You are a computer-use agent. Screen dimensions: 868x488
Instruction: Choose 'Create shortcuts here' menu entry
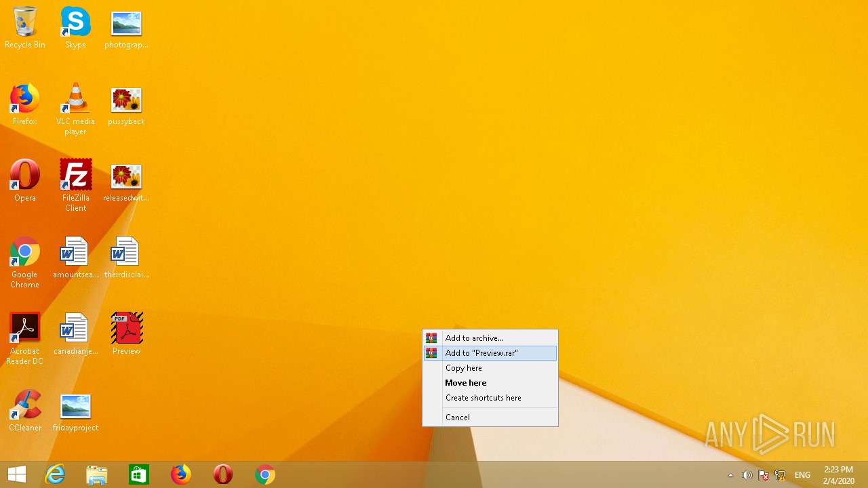point(490,398)
